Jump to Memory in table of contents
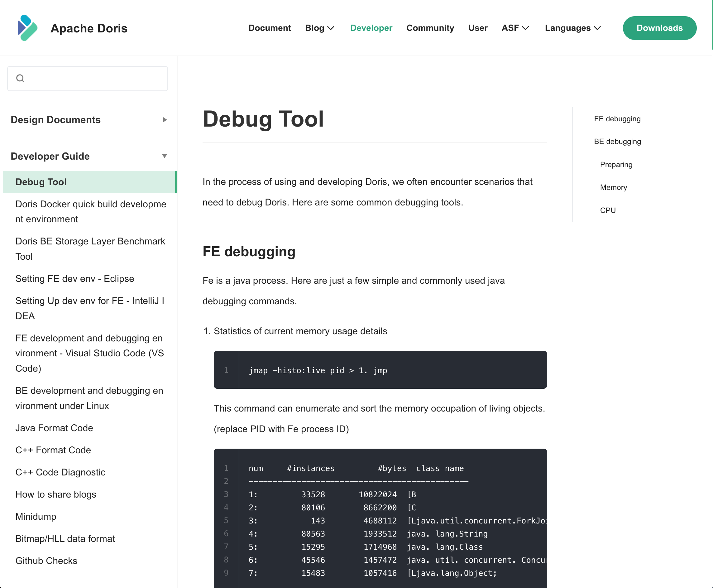The height and width of the screenshot is (588, 713). coord(614,187)
